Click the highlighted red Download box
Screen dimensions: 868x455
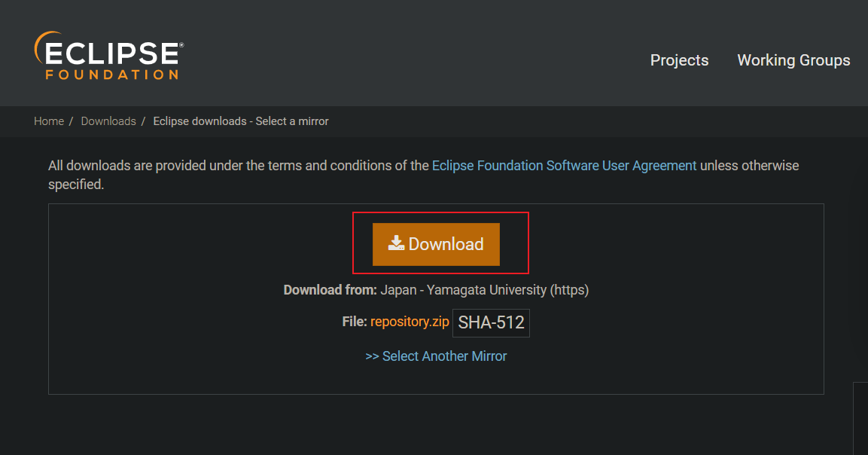pyautogui.click(x=440, y=243)
